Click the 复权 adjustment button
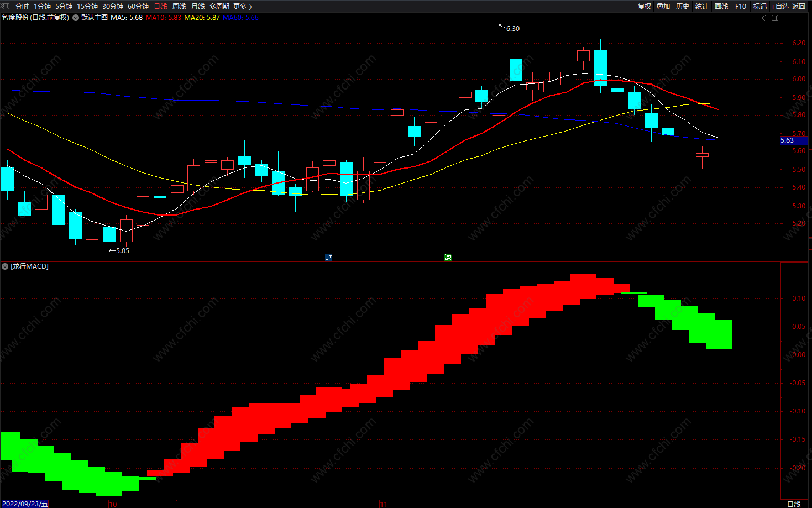 (645, 6)
